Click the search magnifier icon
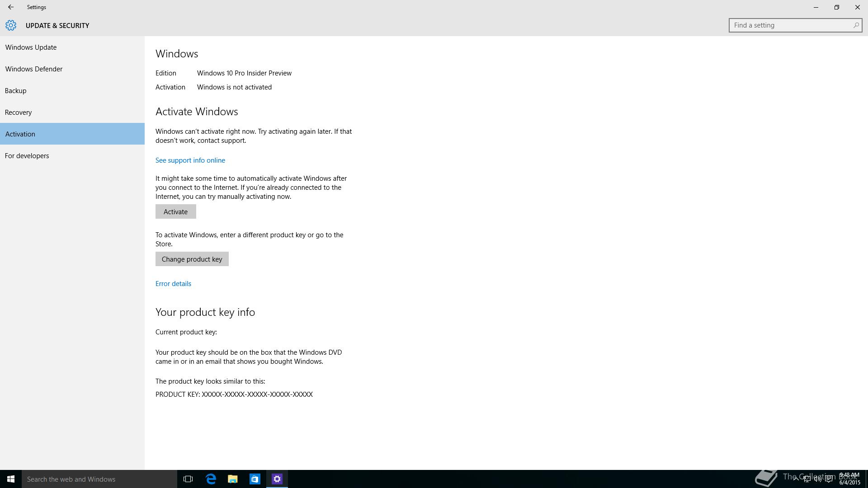This screenshot has height=488, width=868. tap(856, 25)
